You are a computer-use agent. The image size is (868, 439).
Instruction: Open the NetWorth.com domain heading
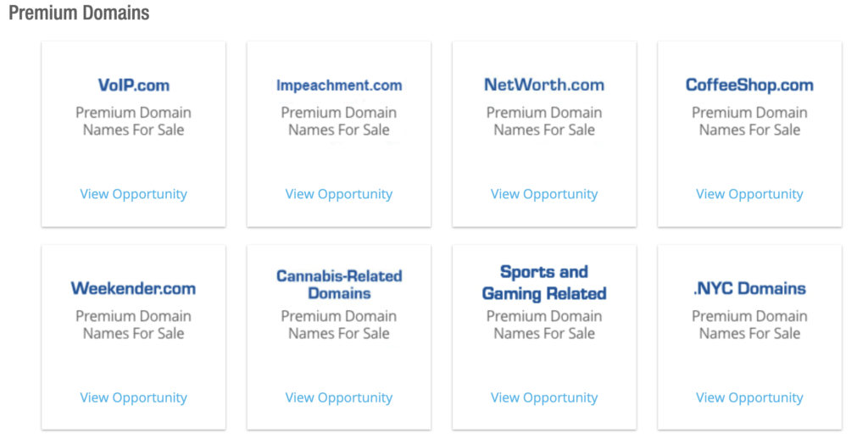544,86
